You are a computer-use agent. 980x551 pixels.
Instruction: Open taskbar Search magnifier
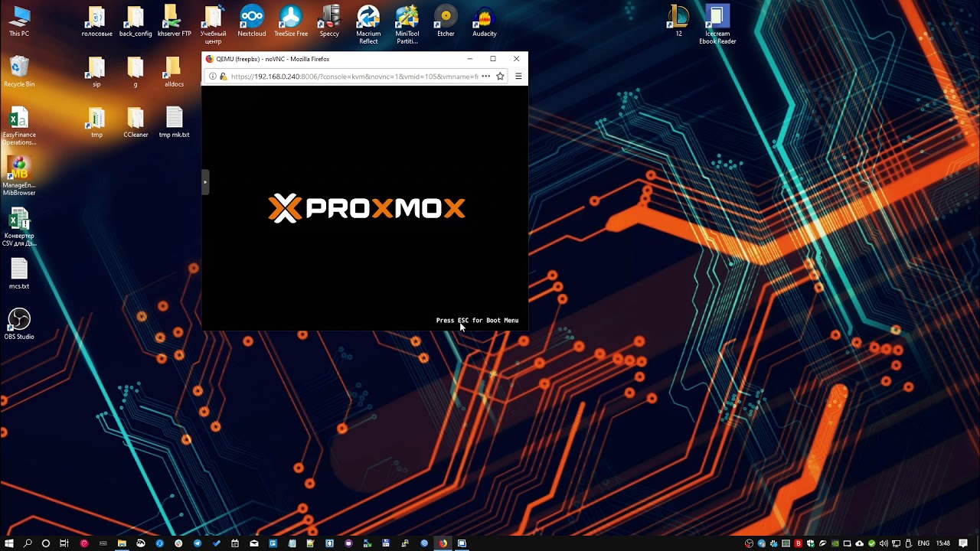point(28,543)
